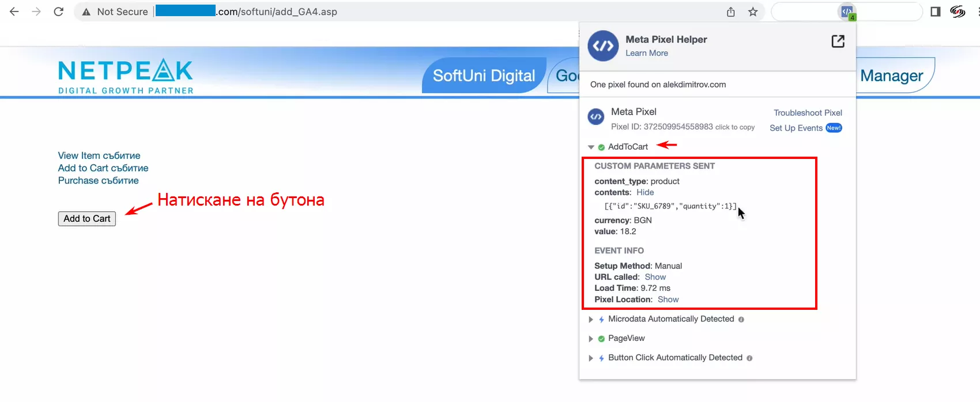Click the value: 18.2 line
This screenshot has width=980, height=402.
[x=615, y=232]
